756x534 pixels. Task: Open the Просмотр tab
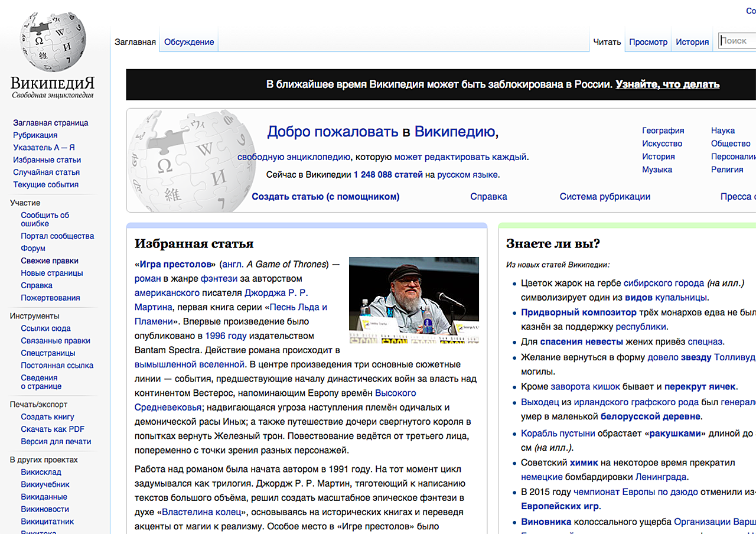[649, 42]
